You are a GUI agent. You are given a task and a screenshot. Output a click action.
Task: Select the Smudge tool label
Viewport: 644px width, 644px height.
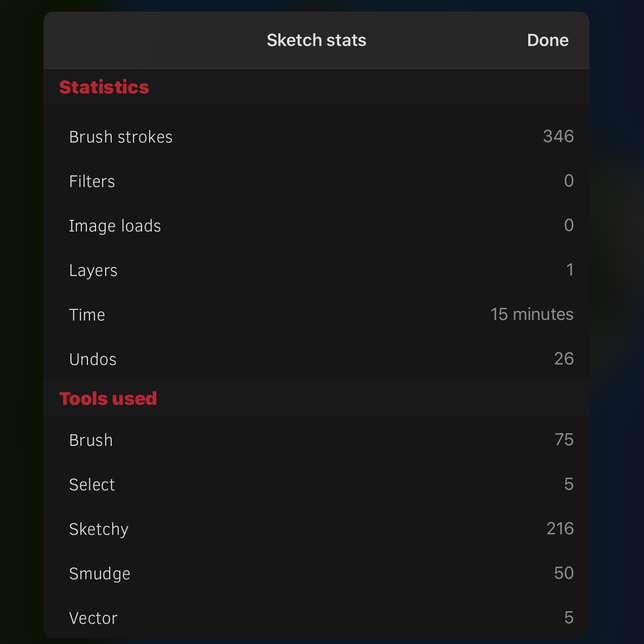[x=100, y=574]
